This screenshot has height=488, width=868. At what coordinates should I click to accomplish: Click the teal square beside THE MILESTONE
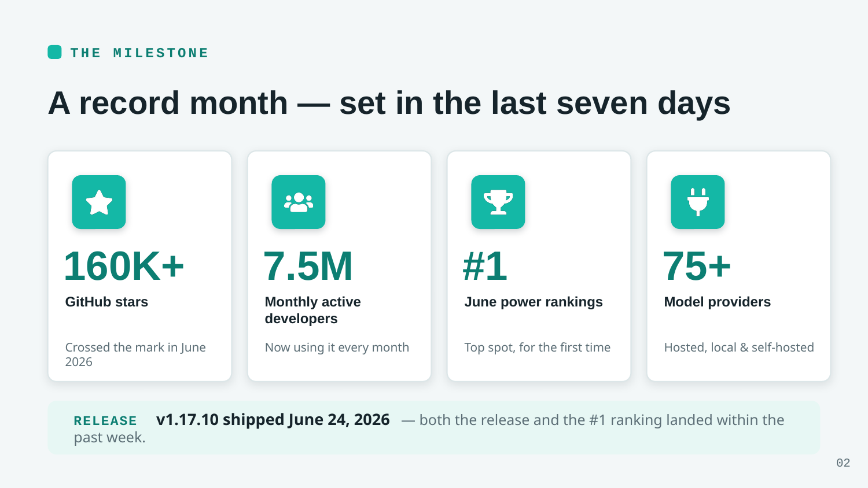[54, 52]
